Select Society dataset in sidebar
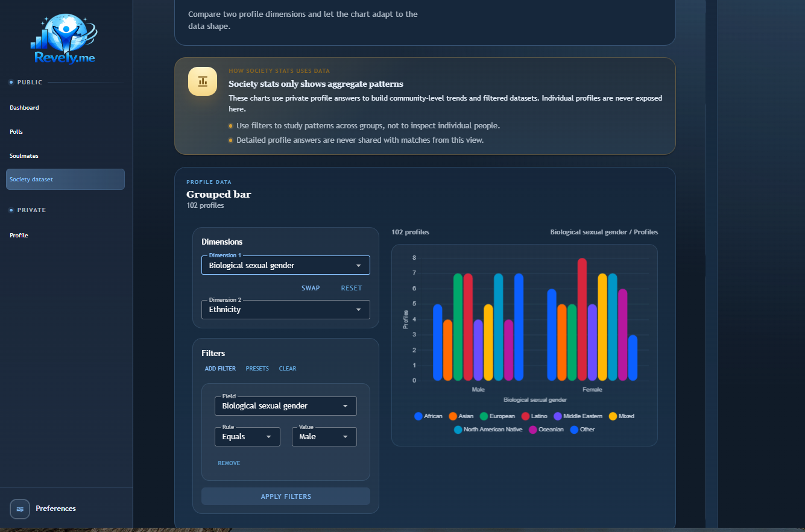The image size is (805, 532). (x=65, y=180)
